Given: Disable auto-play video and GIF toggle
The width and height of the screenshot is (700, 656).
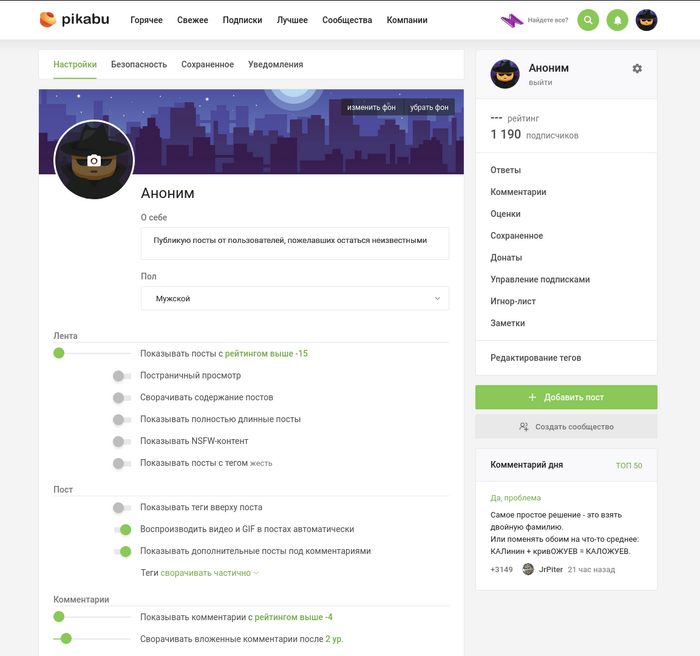Looking at the screenshot, I should click(122, 530).
